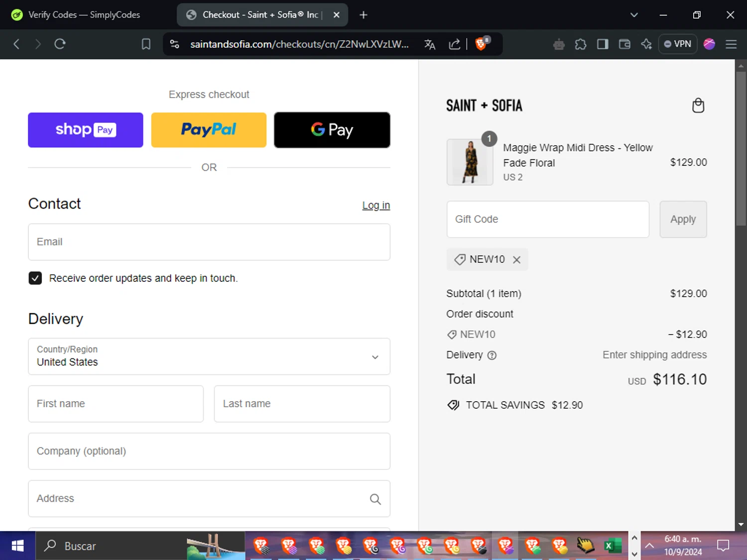Screen dimensions: 747x560
Task: Click the First name field
Action: 116,404
